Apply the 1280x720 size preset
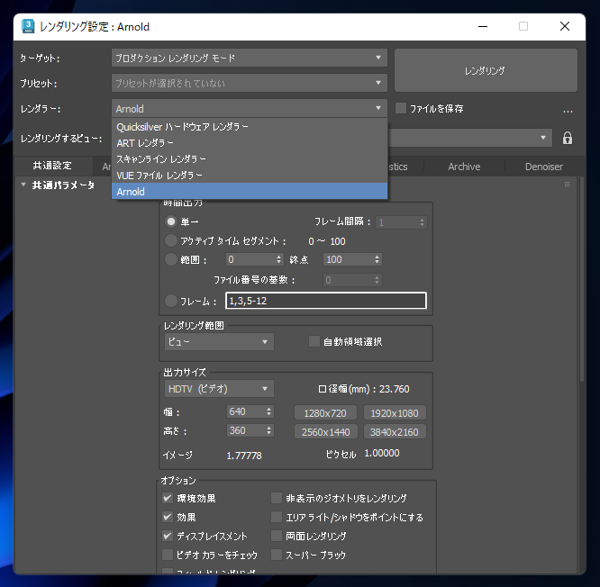 [x=325, y=413]
